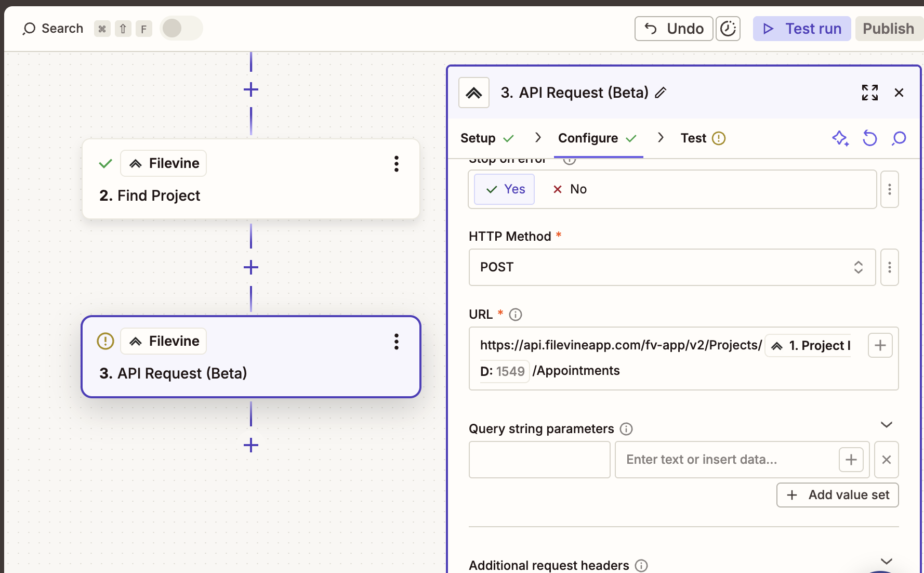Screen dimensions: 924x573
Task: Click the Test run button
Action: [x=801, y=29]
